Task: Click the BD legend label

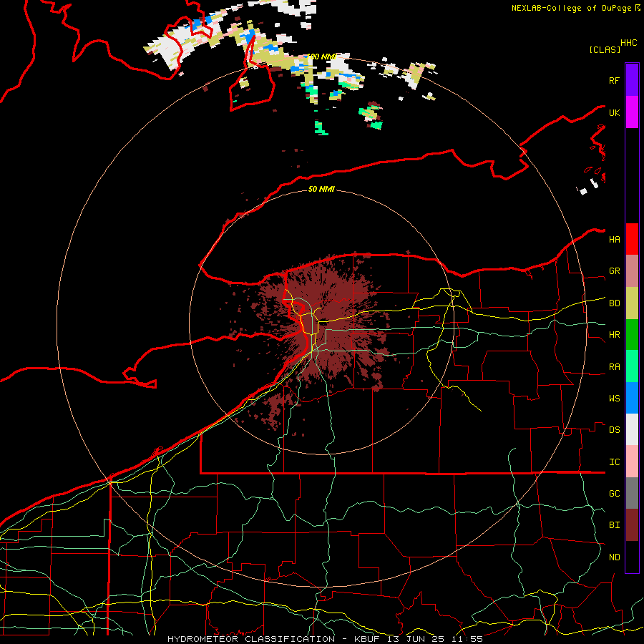Action: coord(615,303)
